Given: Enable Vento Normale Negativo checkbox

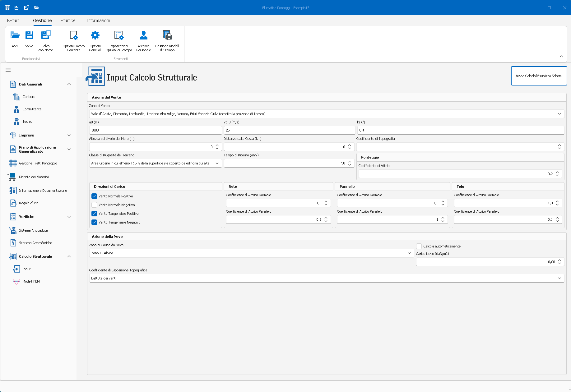Looking at the screenshot, I should tap(94, 205).
